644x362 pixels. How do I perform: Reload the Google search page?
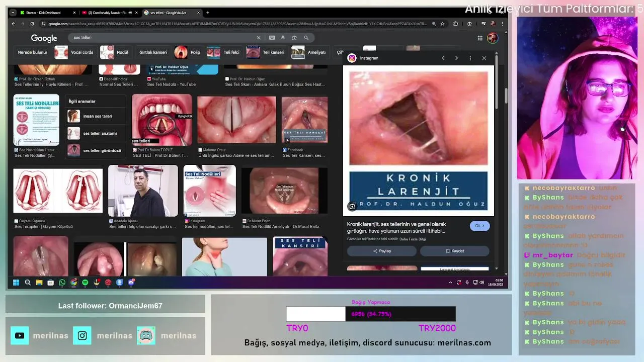(x=32, y=24)
